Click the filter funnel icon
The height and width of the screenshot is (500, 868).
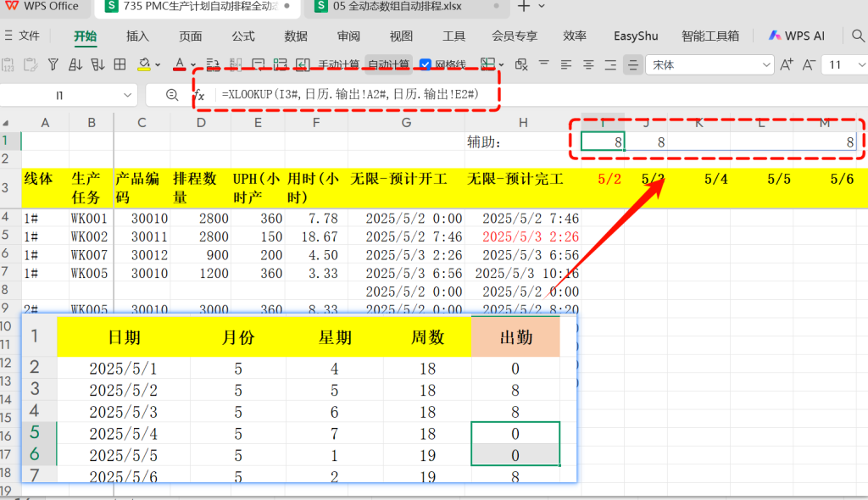pos(53,64)
